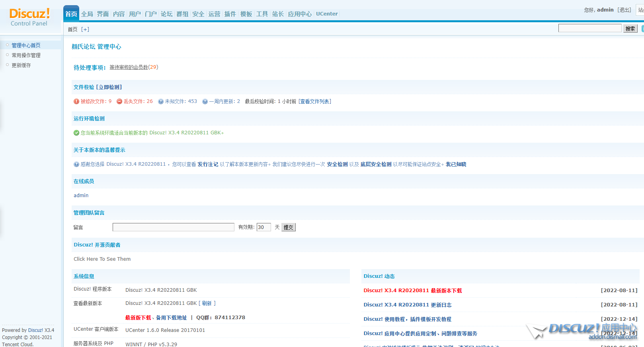
Task: Open the 发行注记 release notes link
Action: coord(208,164)
